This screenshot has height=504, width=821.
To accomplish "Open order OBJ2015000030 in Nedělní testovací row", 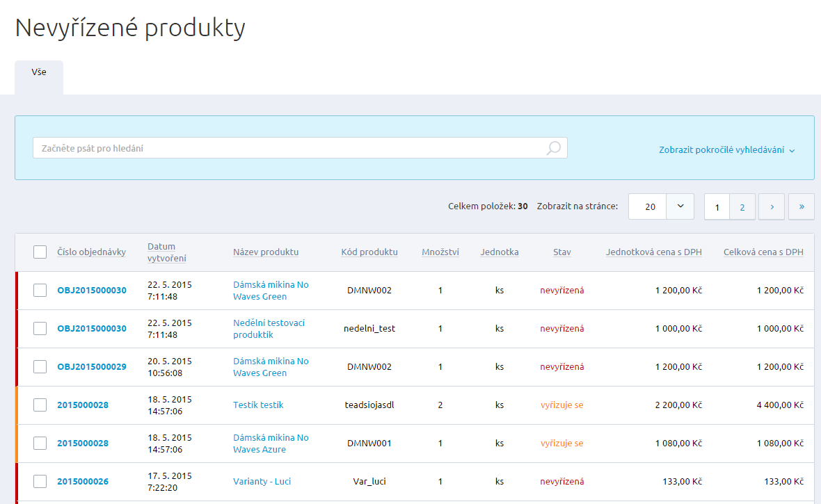I will tap(92, 328).
